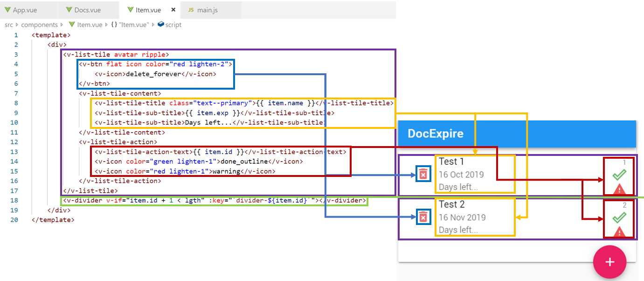Open the components breadcrumb dropdown
The height and width of the screenshot is (281, 644).
point(40,25)
